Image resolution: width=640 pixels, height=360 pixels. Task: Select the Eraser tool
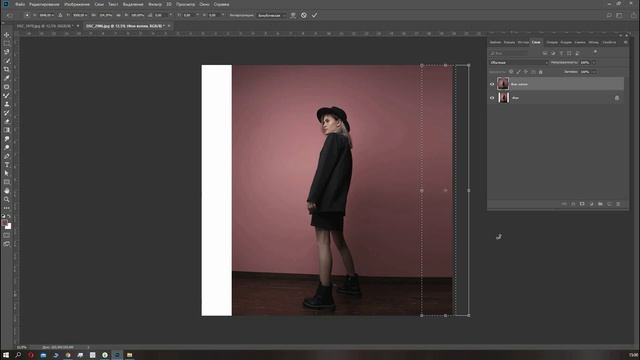click(x=7, y=121)
